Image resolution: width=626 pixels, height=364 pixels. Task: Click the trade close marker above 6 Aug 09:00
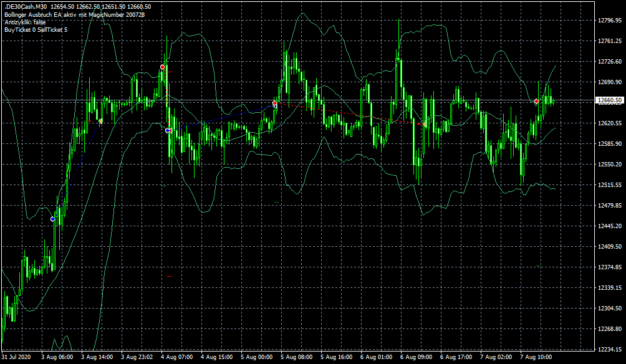pyautogui.click(x=424, y=125)
